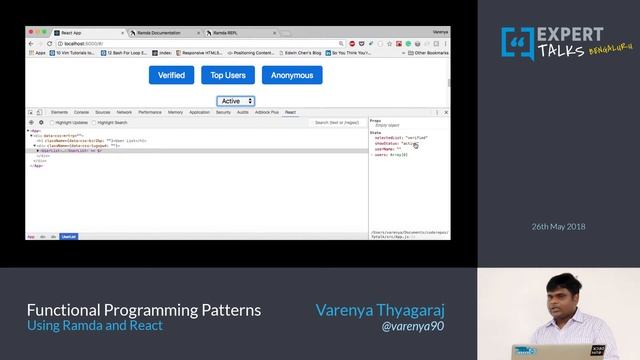Open the 12 Bash For Loop bookmark
The height and width of the screenshot is (360, 640).
[124, 53]
